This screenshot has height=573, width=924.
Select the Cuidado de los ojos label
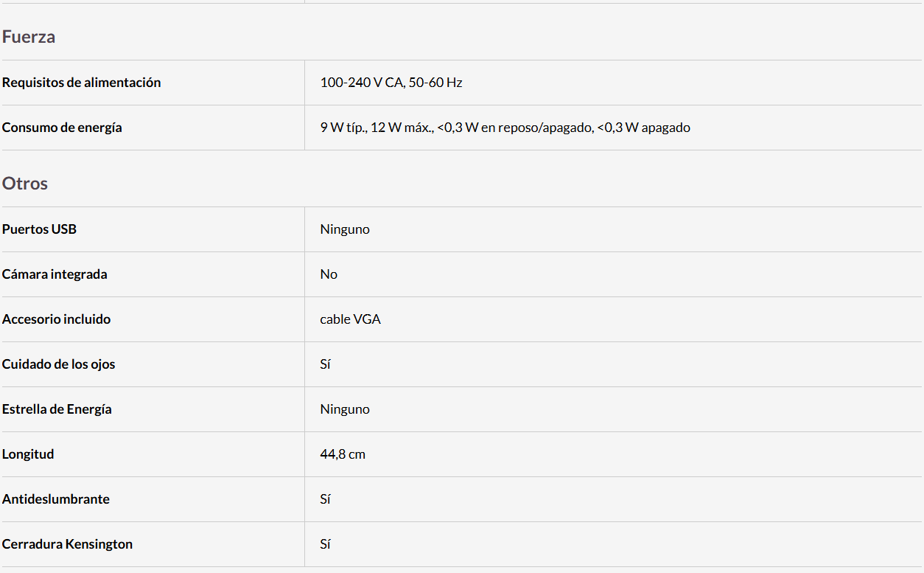58,364
